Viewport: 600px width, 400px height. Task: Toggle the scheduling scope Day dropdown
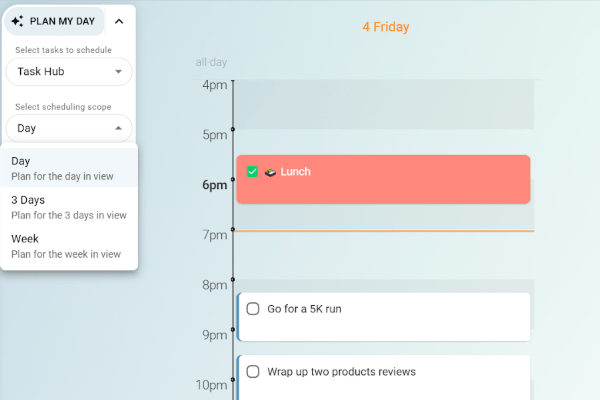point(68,128)
